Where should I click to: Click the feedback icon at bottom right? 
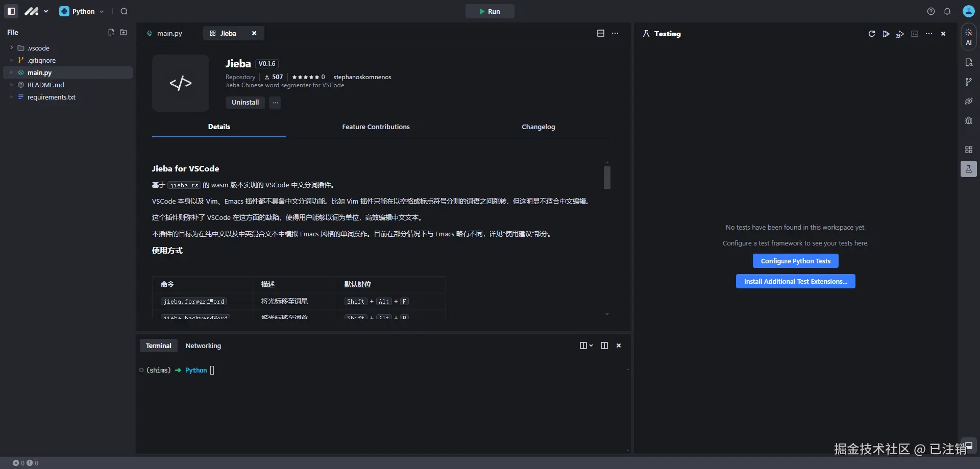969,445
